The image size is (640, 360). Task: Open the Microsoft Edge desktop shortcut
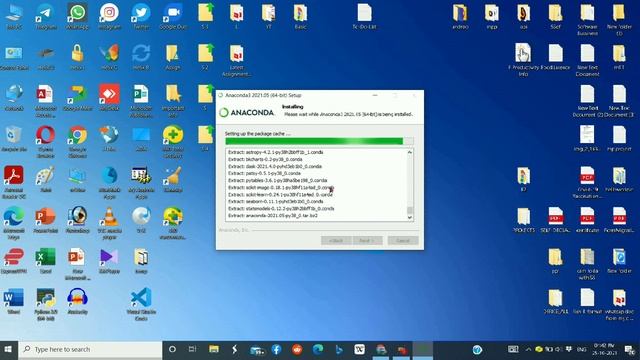coord(13,223)
